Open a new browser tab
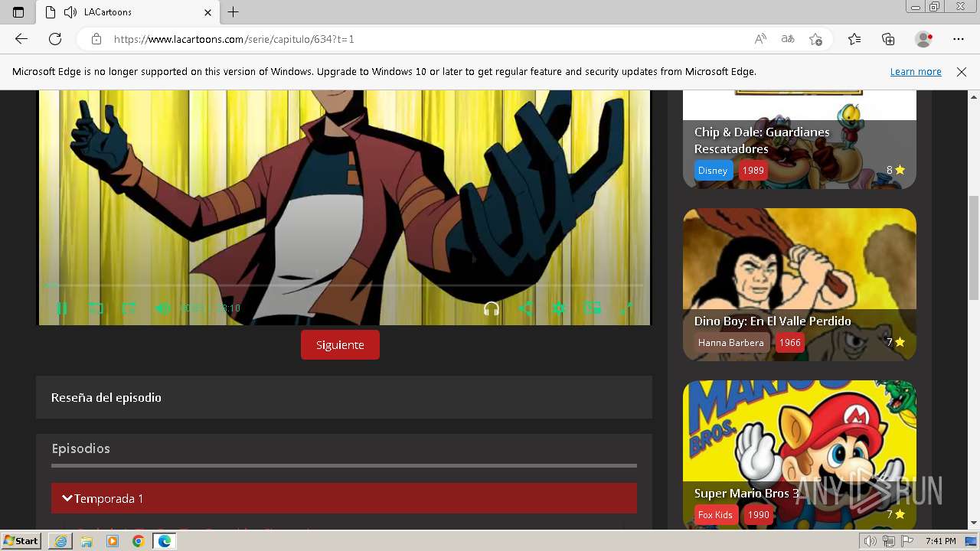Image resolution: width=980 pixels, height=551 pixels. pyautogui.click(x=234, y=12)
